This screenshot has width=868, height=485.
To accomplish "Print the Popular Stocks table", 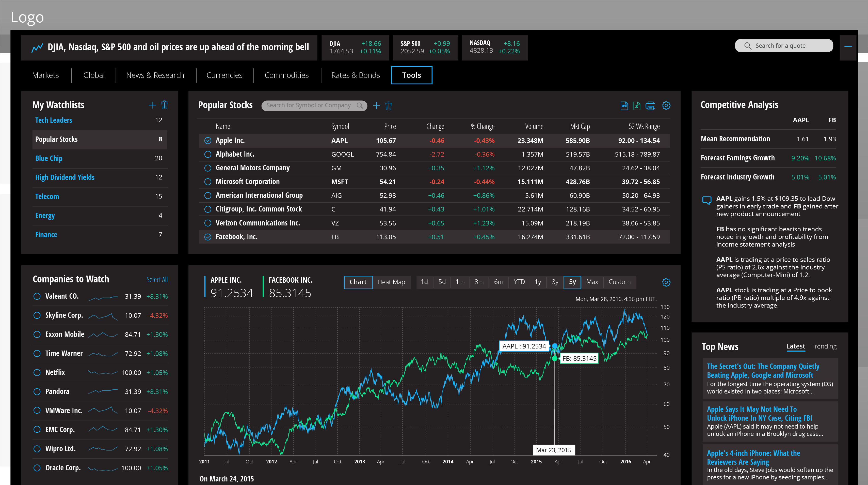I will pos(650,105).
